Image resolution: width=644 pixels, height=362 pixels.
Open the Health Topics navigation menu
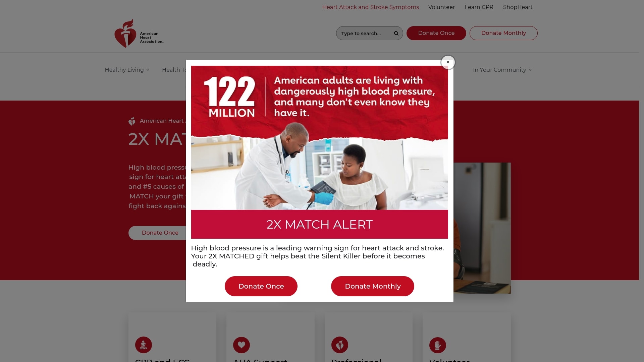click(x=174, y=70)
